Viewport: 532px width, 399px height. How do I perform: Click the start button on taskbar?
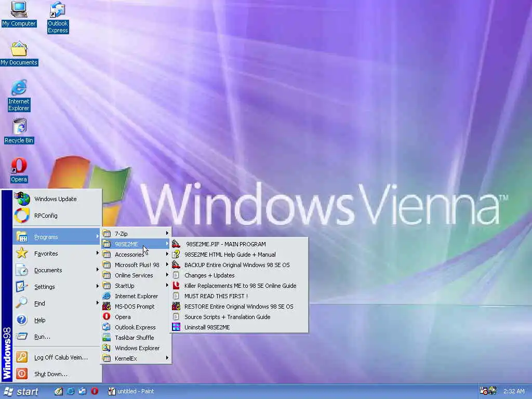click(21, 392)
